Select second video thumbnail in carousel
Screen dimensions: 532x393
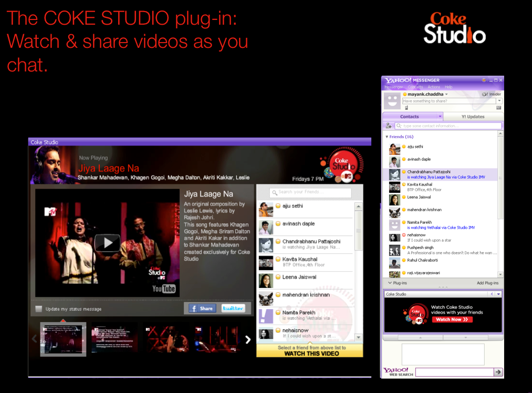pyautogui.click(x=114, y=339)
